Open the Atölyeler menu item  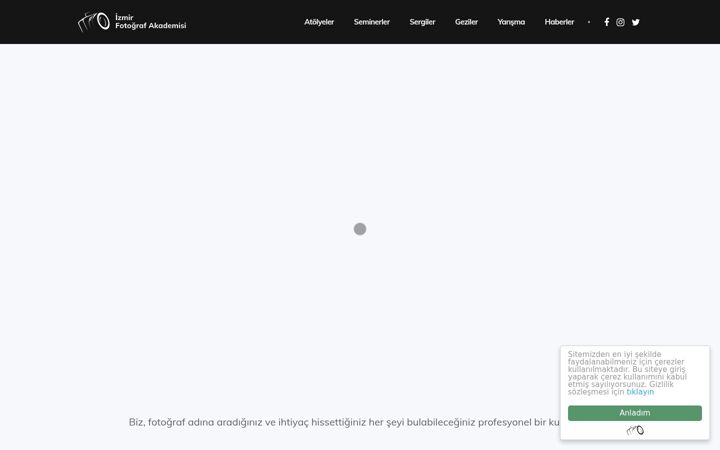(319, 22)
